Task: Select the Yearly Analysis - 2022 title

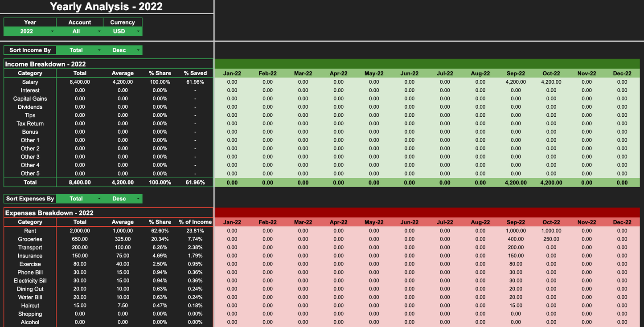Action: (x=106, y=7)
